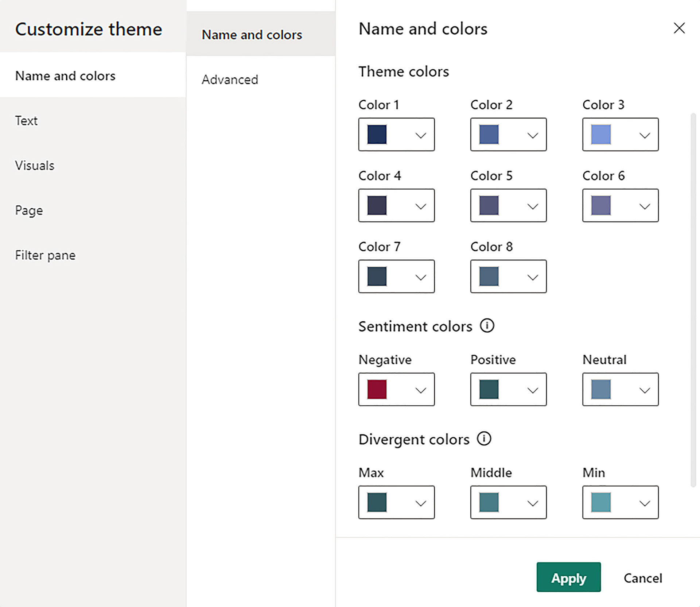Show info for Sentiment colors
Image resolution: width=700 pixels, height=607 pixels.
(x=487, y=325)
